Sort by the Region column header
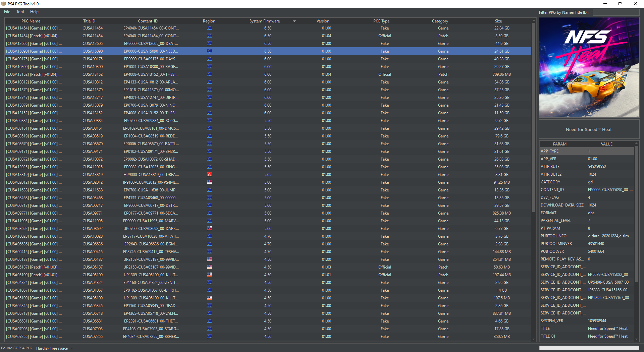644x352 pixels. coord(209,21)
